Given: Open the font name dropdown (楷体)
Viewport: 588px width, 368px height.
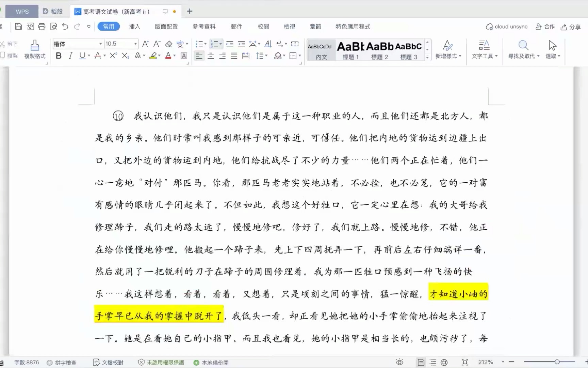Looking at the screenshot, I should tap(100, 44).
